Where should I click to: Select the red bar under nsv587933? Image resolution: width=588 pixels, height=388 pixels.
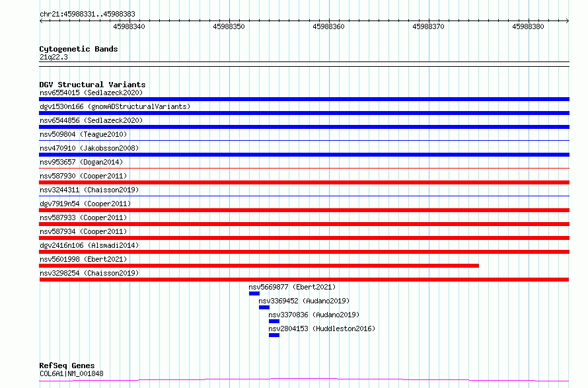pos(304,224)
